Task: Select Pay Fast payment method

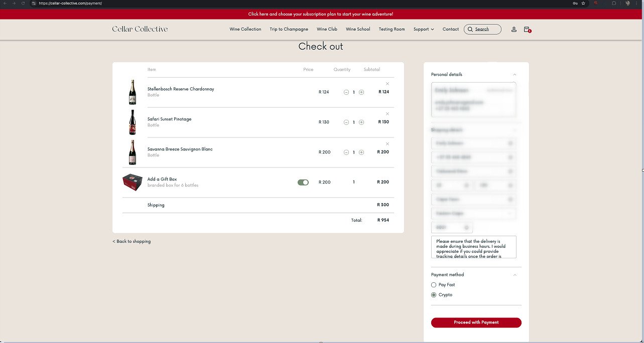Action: coord(434,285)
